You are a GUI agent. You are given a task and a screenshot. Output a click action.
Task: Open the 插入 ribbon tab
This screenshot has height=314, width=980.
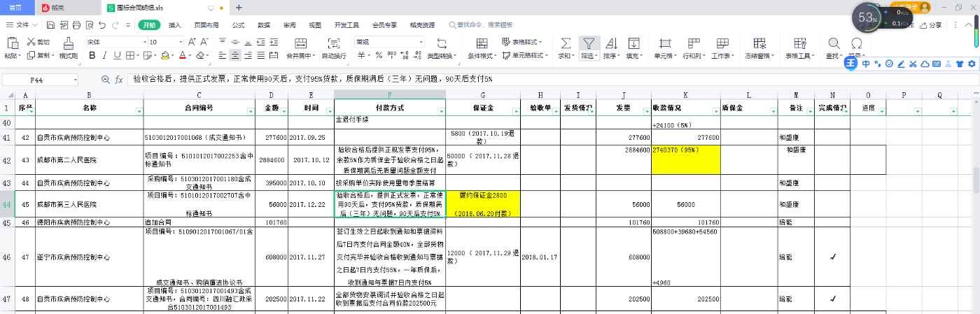(x=174, y=25)
